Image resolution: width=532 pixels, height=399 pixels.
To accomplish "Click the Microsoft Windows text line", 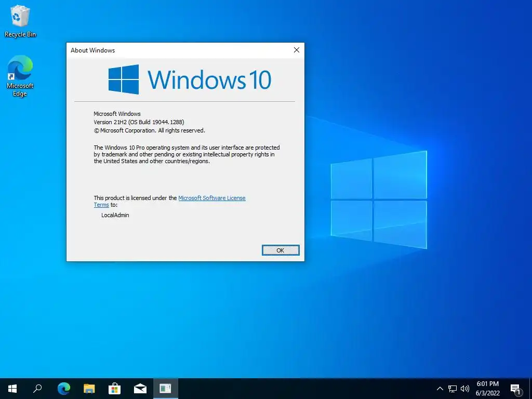I will pos(117,114).
